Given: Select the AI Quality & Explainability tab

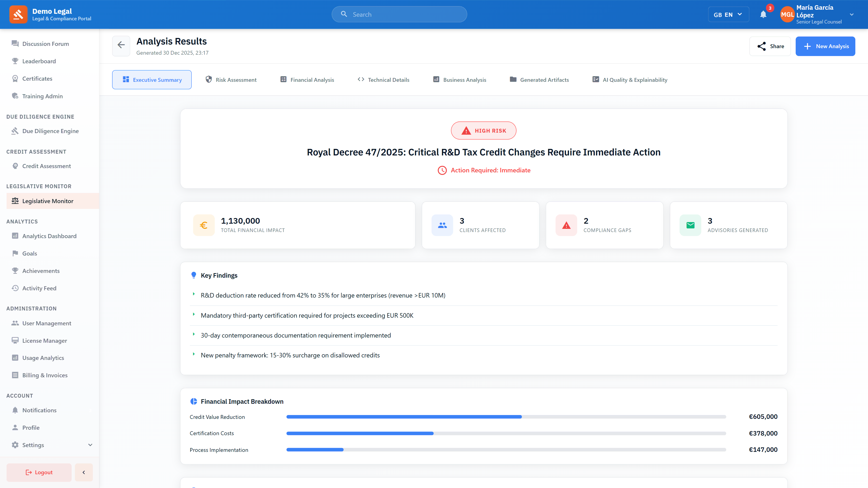Looking at the screenshot, I should (x=630, y=80).
